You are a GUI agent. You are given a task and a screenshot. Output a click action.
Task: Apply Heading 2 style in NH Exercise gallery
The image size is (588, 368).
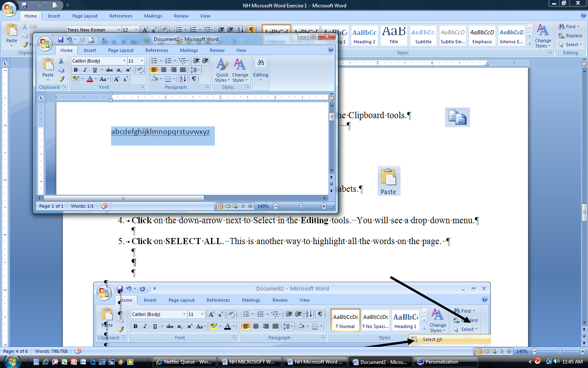[x=364, y=35]
